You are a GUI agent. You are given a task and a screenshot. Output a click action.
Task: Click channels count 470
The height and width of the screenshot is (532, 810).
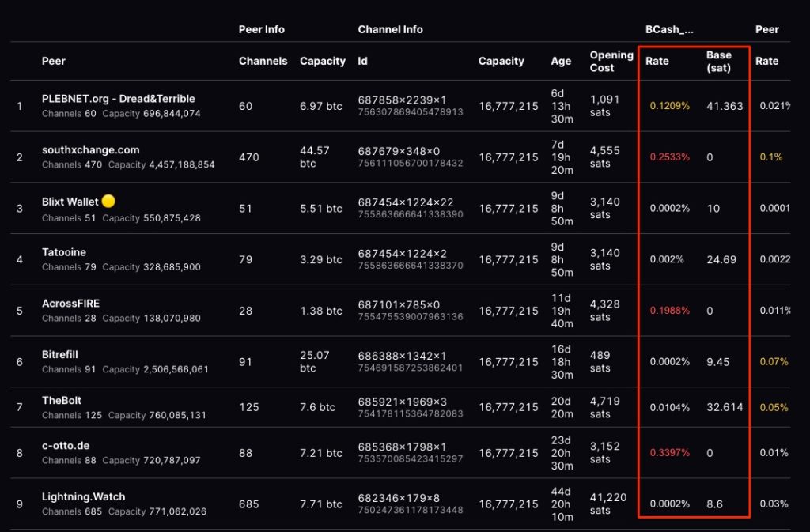tap(249, 157)
